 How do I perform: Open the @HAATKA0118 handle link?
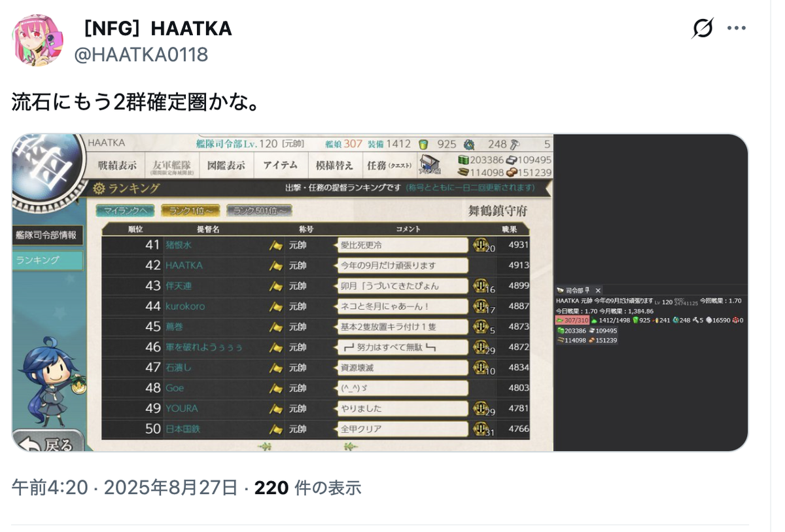141,54
